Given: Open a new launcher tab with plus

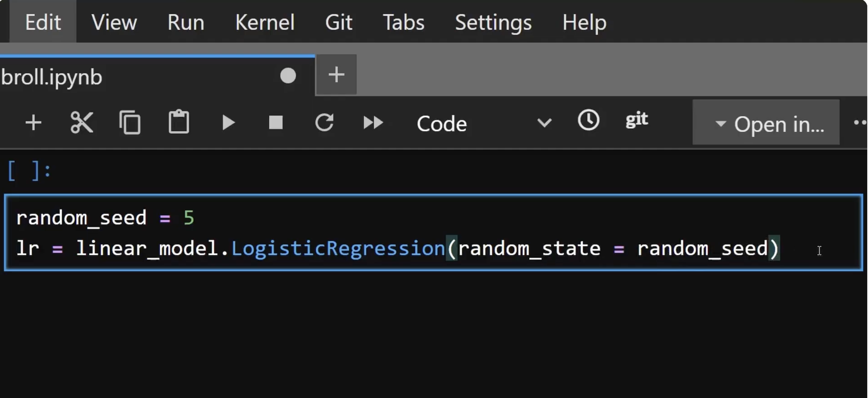Looking at the screenshot, I should 336,74.
